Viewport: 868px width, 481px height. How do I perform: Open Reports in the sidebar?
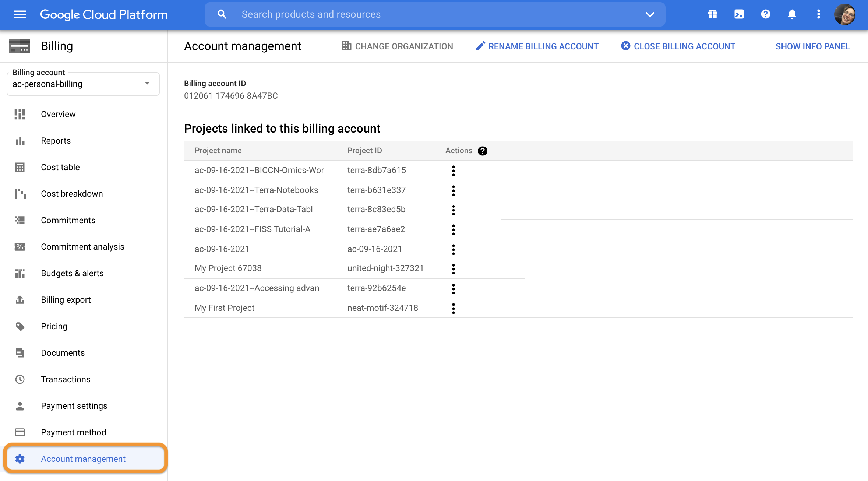56,141
